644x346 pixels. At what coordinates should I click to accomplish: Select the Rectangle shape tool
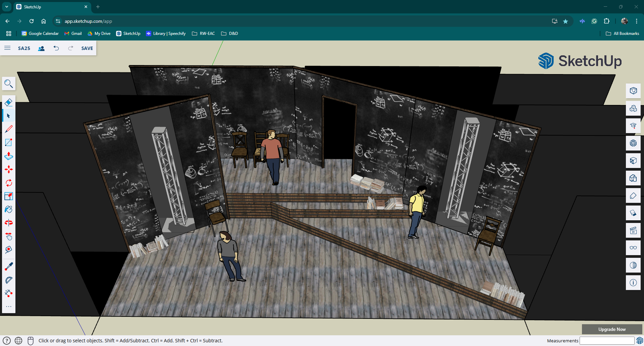(9, 142)
